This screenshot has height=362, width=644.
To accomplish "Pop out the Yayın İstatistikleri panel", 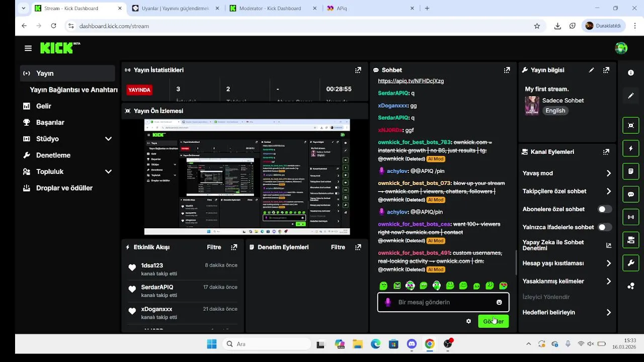I will coord(358,70).
